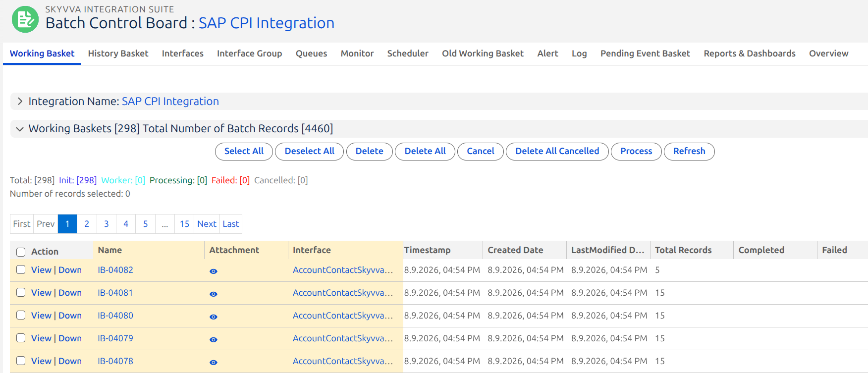The width and height of the screenshot is (868, 373).
Task: Jump to the Last page
Action: (231, 224)
